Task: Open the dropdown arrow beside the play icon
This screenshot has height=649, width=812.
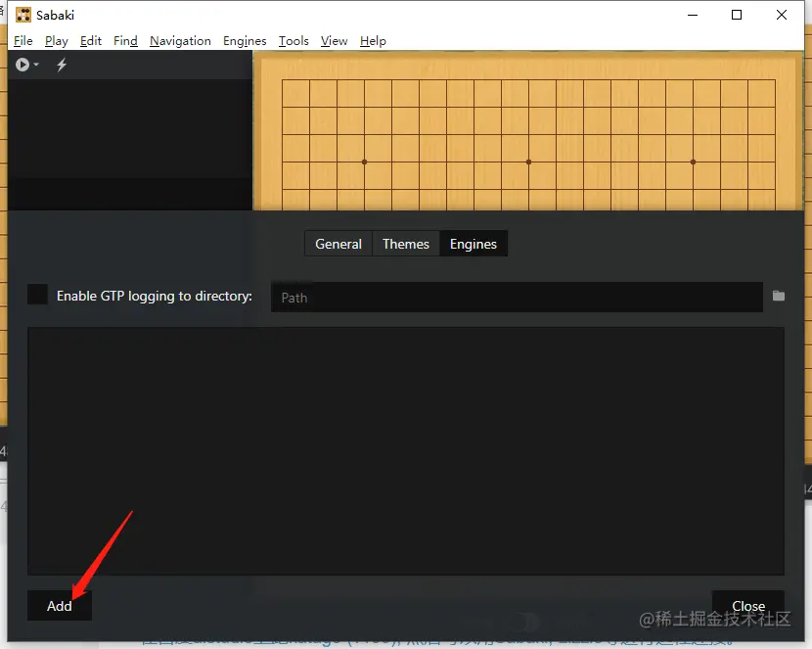Action: coord(36,65)
